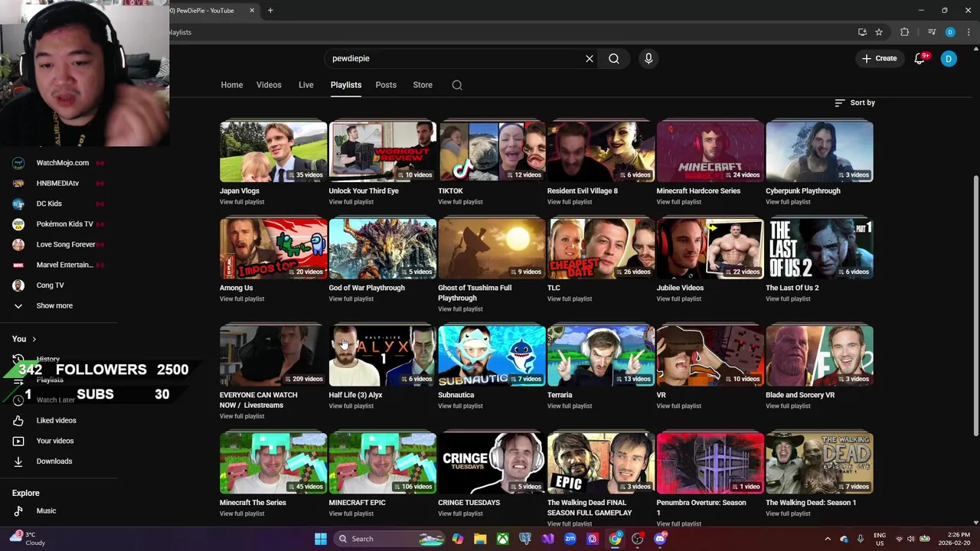
Task: Click the Create button
Action: [879, 58]
